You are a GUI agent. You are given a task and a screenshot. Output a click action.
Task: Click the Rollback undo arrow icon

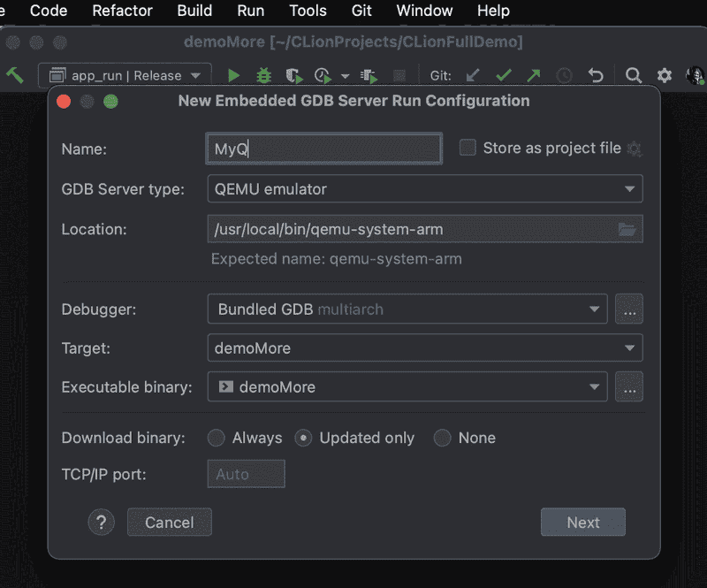pyautogui.click(x=596, y=75)
